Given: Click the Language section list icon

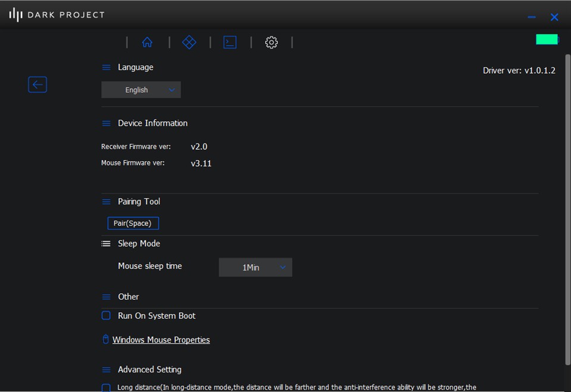Looking at the screenshot, I should point(106,68).
